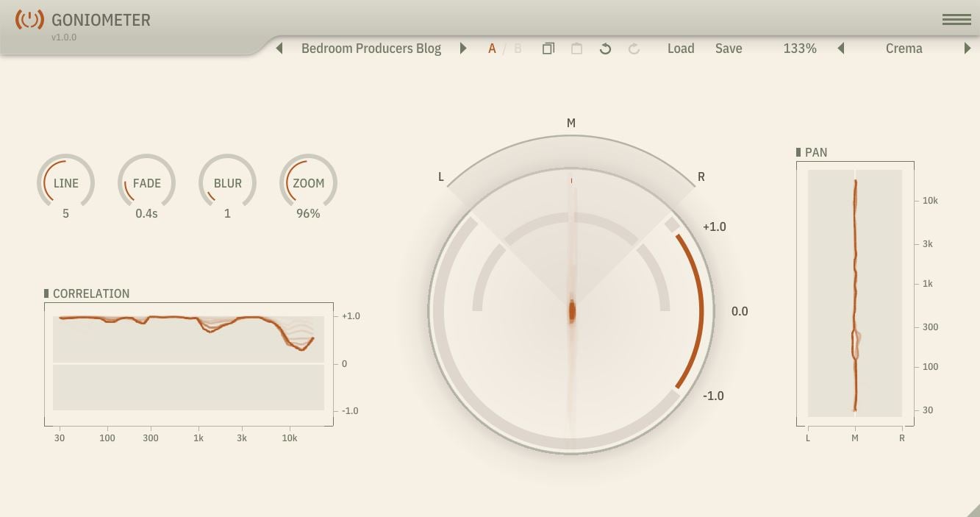Image resolution: width=980 pixels, height=517 pixels.
Task: Click the BLUR value 1
Action: pos(227,213)
